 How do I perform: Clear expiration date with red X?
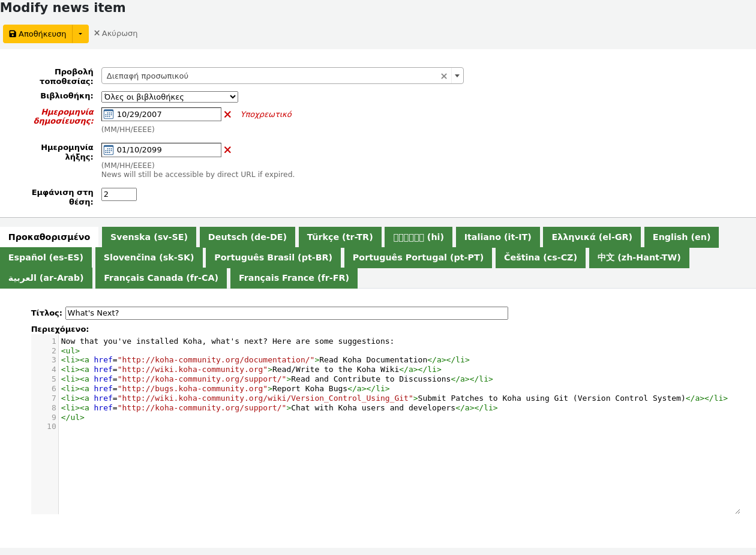(227, 150)
